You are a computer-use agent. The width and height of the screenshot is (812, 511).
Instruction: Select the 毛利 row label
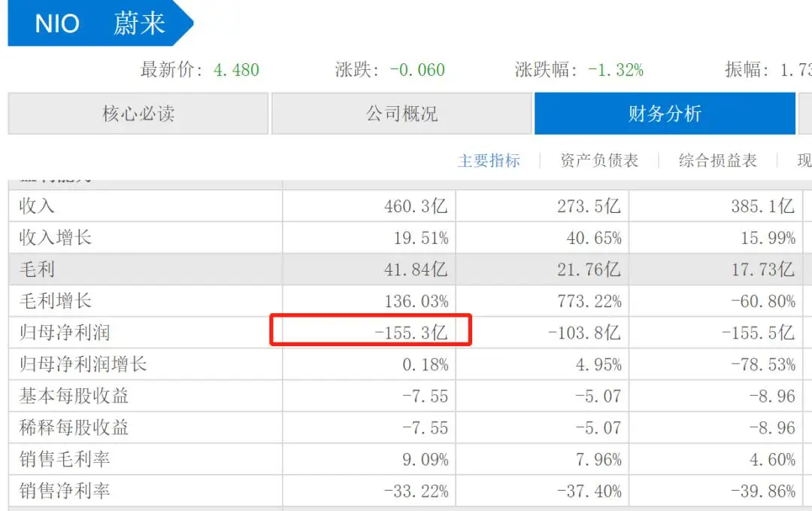click(38, 269)
